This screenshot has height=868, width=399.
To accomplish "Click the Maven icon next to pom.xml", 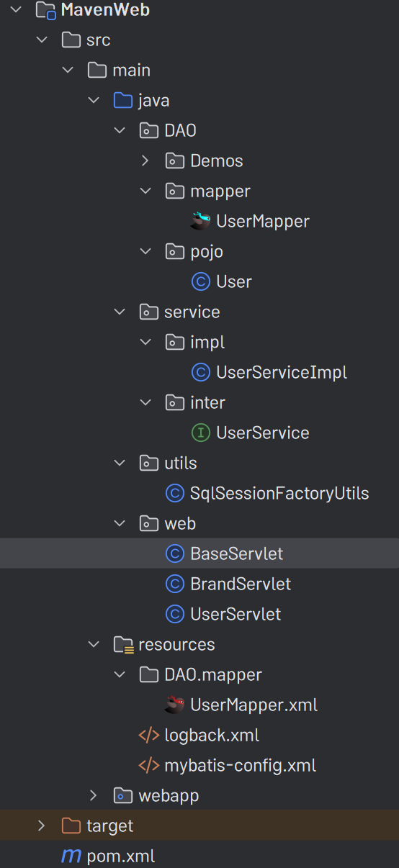I will coord(71,856).
